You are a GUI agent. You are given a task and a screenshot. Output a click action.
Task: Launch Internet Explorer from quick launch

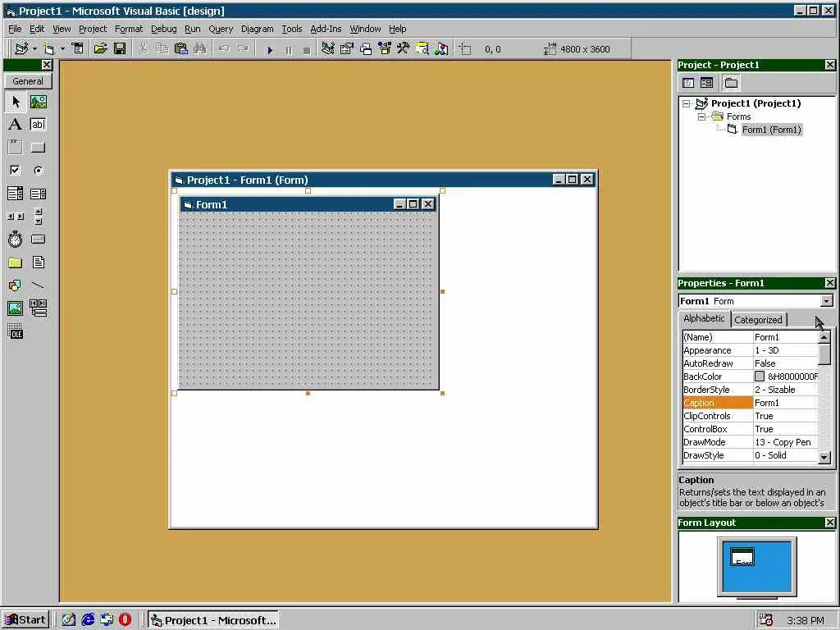pyautogui.click(x=88, y=620)
